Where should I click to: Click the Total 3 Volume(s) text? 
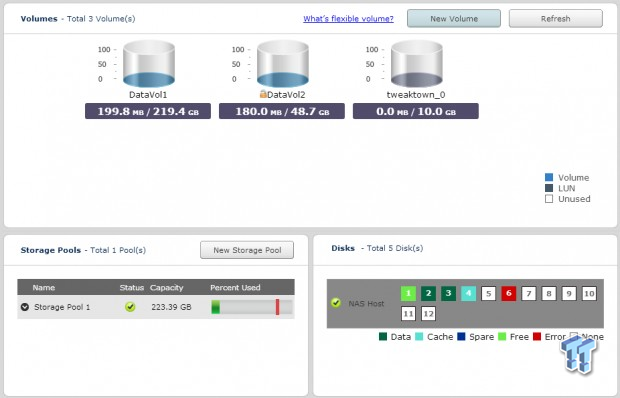(101, 19)
